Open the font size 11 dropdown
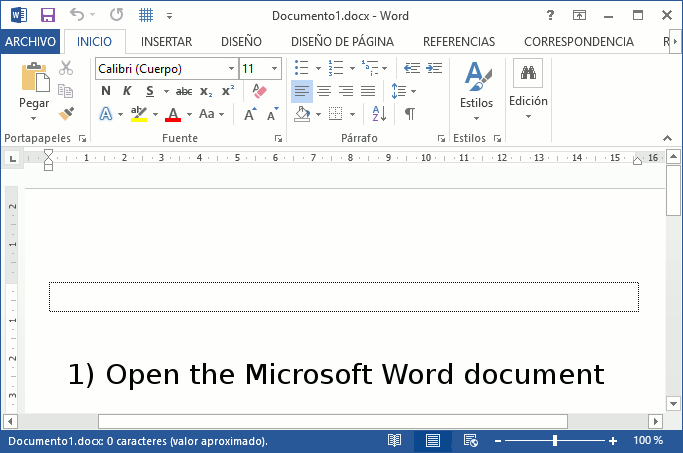683x453 pixels. 274,68
